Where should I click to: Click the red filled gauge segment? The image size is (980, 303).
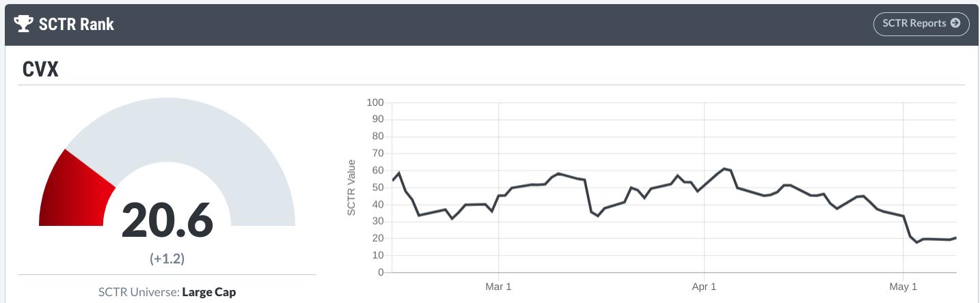pos(77,191)
